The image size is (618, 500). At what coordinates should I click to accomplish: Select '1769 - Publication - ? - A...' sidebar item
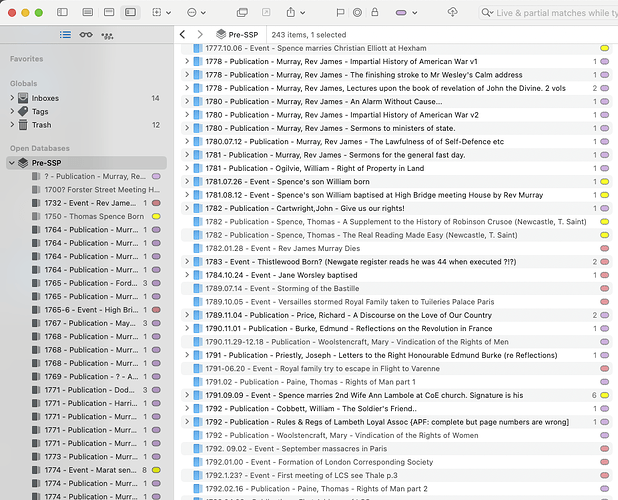coord(86,376)
